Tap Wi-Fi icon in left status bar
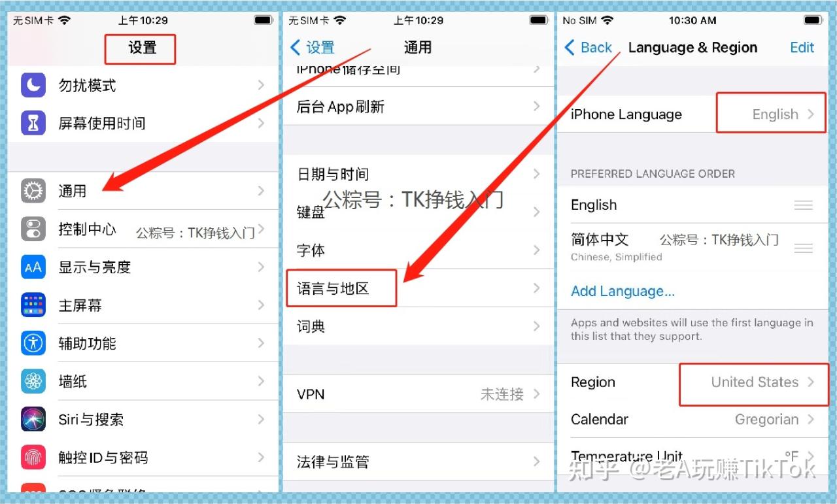837x504 pixels. (x=64, y=20)
